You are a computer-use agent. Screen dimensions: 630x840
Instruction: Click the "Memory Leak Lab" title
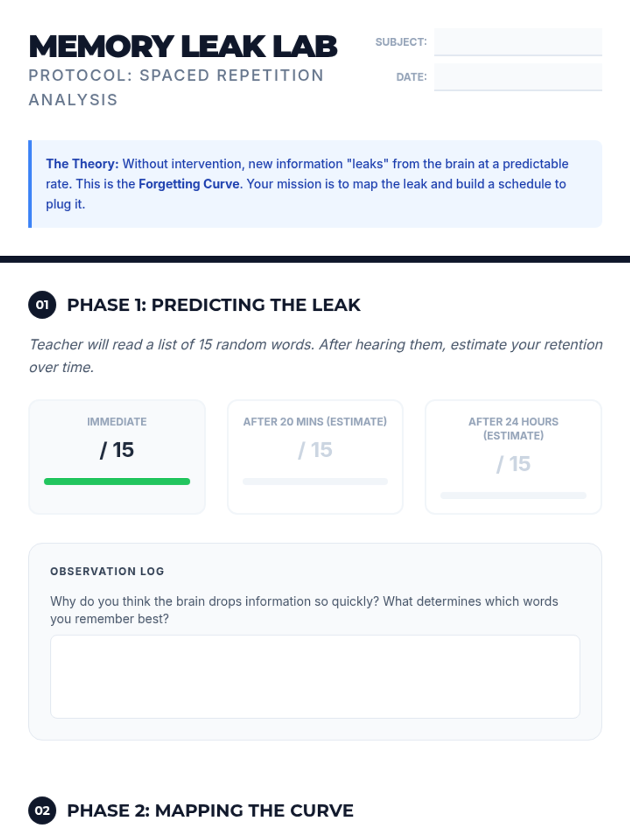[183, 46]
